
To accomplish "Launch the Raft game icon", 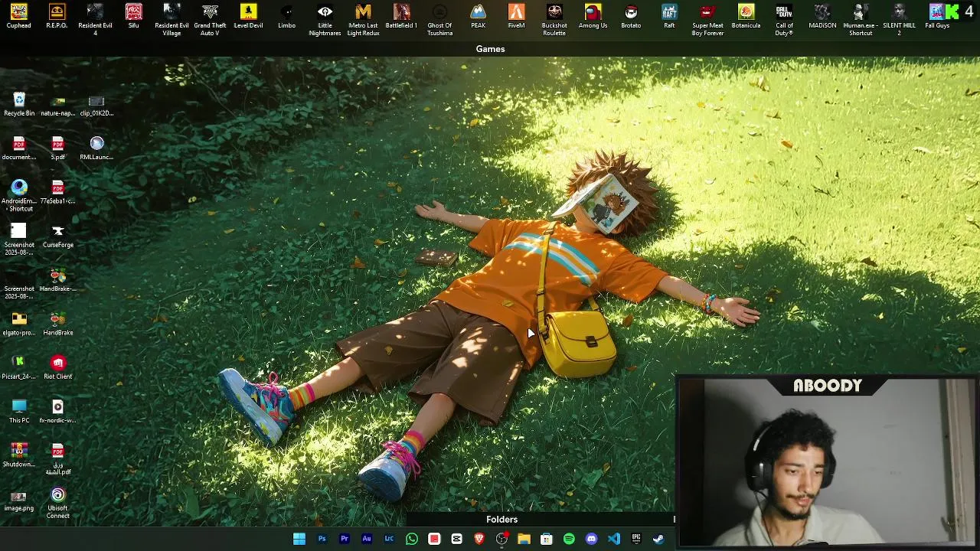I will click(x=669, y=16).
